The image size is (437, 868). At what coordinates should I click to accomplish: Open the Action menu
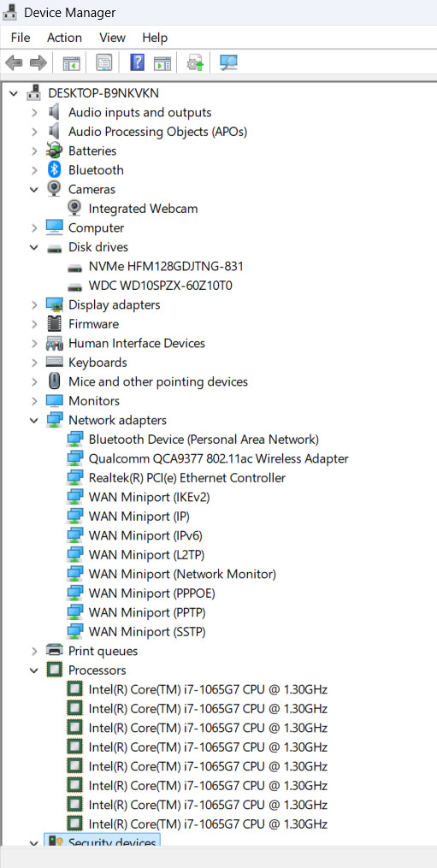tap(64, 38)
